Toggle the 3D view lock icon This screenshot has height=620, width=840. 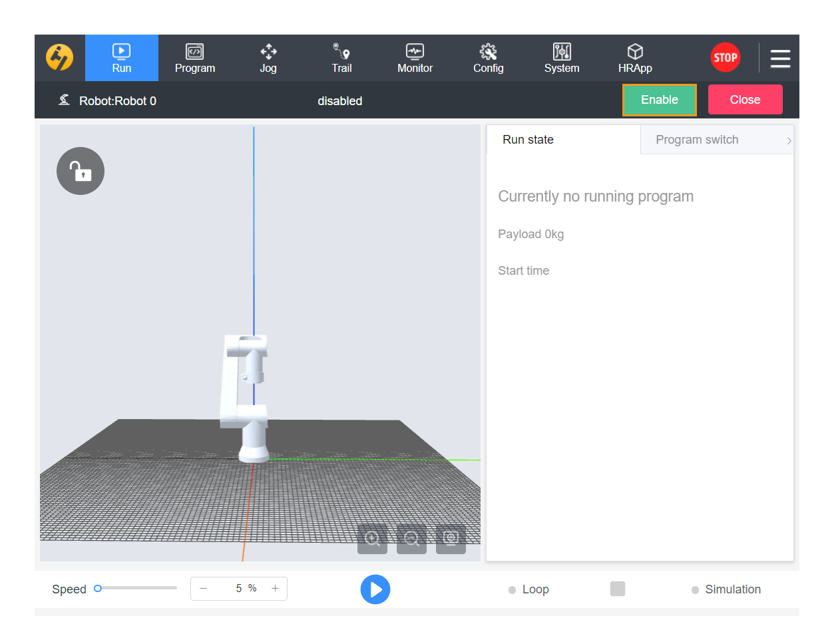pos(81,171)
